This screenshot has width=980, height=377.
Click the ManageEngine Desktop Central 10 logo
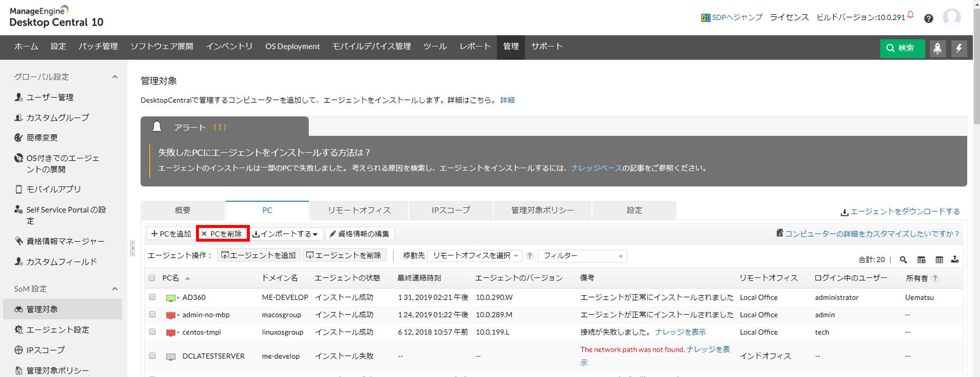(56, 17)
